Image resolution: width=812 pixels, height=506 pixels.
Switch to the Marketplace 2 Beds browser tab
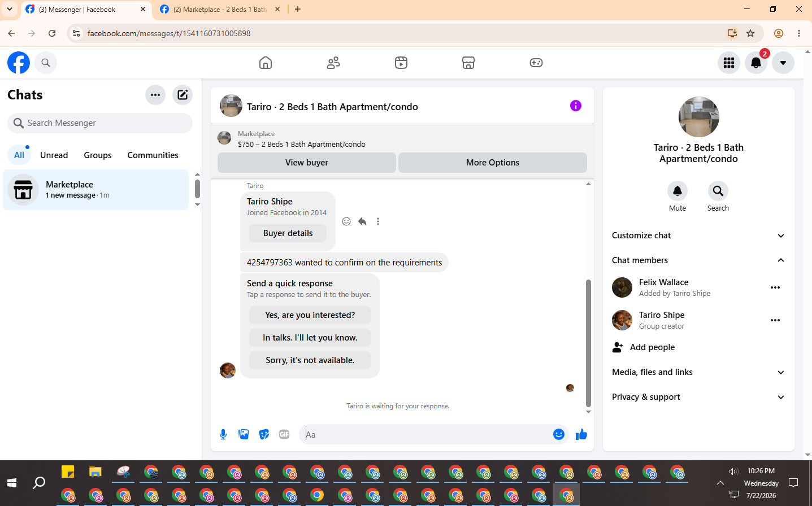point(220,10)
